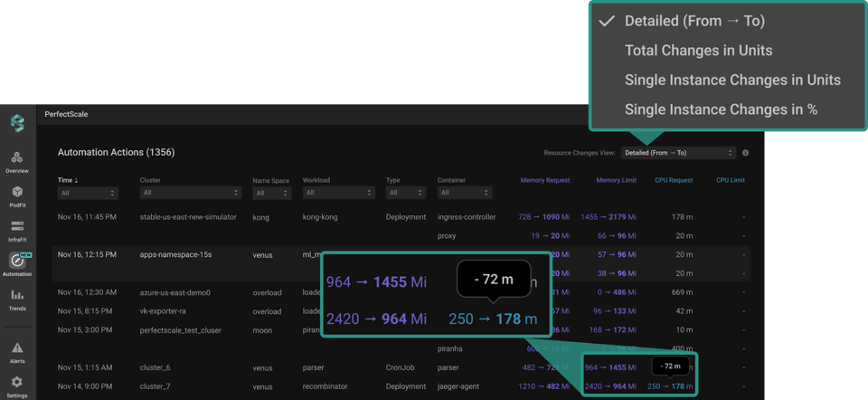Click the CronJob type cell

click(x=399, y=367)
